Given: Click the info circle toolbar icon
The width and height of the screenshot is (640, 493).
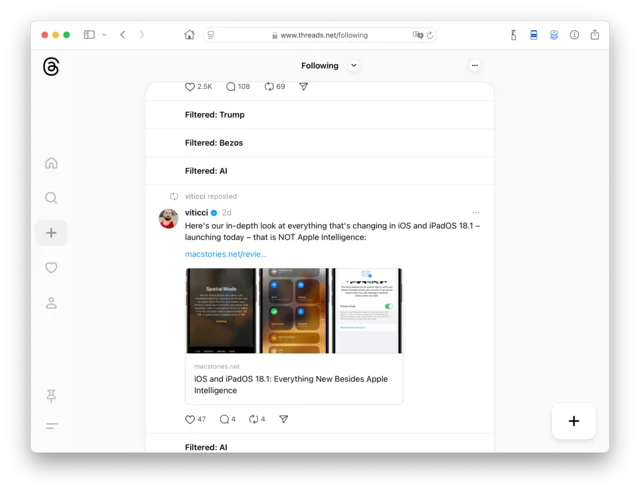Looking at the screenshot, I should click(574, 35).
